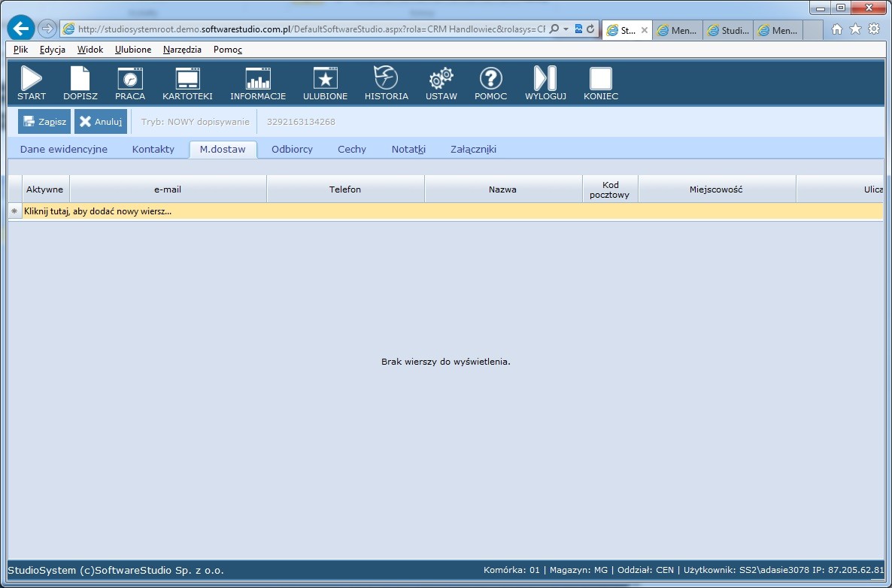Click the KONIEC icon
The image size is (892, 588).
[x=600, y=79]
